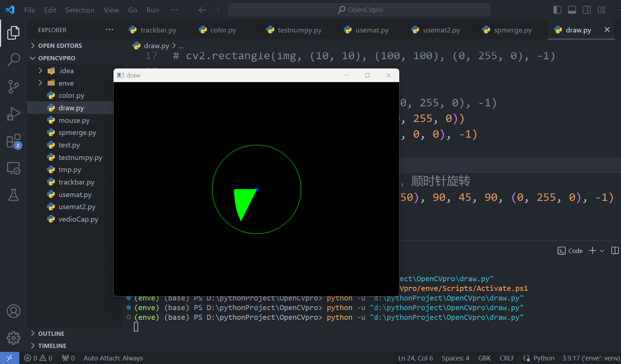The width and height of the screenshot is (621, 364).
Task: Switch to the usemat2.py tab
Action: tap(441, 30)
